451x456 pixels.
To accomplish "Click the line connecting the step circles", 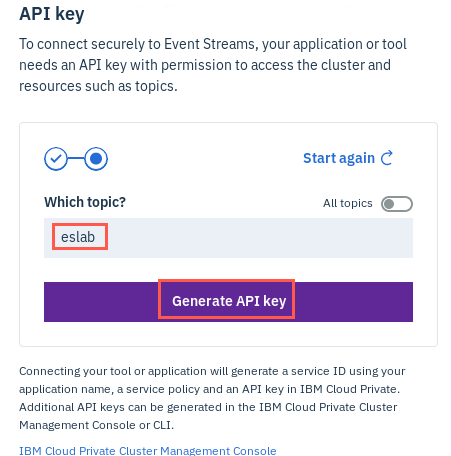I will pos(76,159).
